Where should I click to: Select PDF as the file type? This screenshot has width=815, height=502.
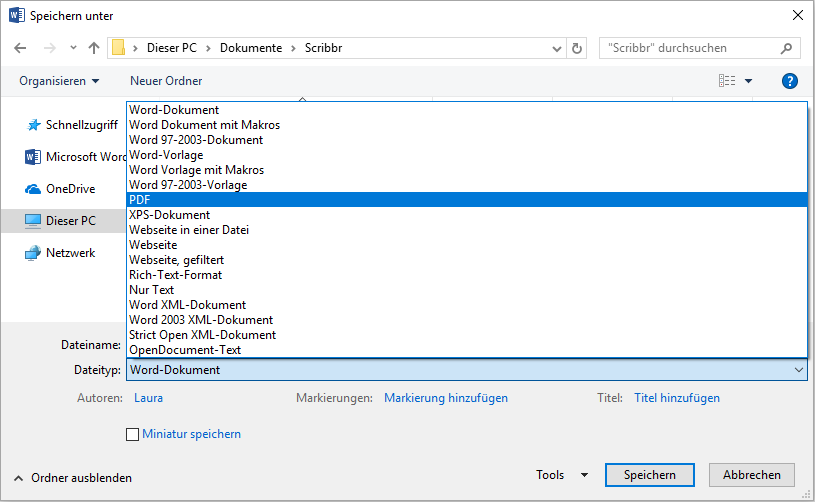[467, 200]
